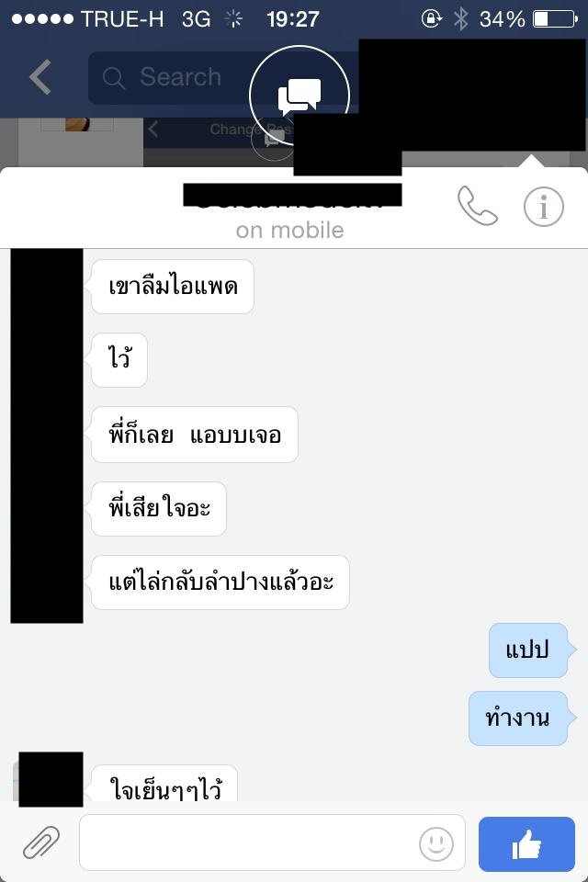This screenshot has height=882, width=588.
Task: Tap the 19:27 clock in status bar
Action: (292, 19)
